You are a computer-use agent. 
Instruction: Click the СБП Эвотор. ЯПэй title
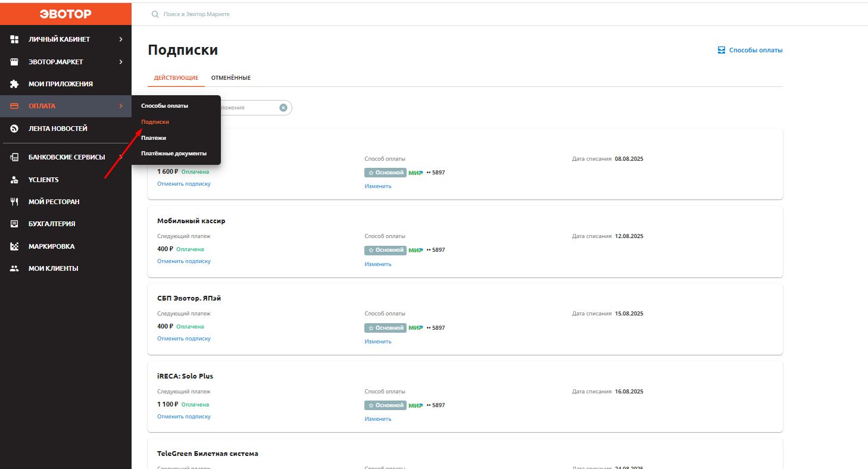click(x=189, y=298)
